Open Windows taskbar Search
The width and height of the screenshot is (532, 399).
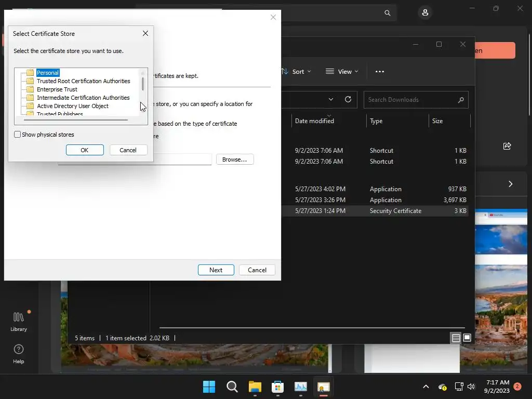click(x=232, y=387)
